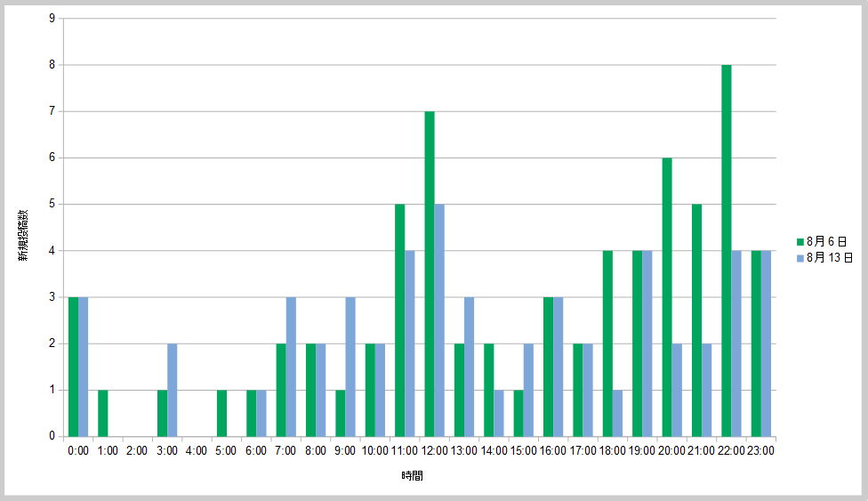
Task: Click the green bar at 11:00
Action: pos(399,320)
